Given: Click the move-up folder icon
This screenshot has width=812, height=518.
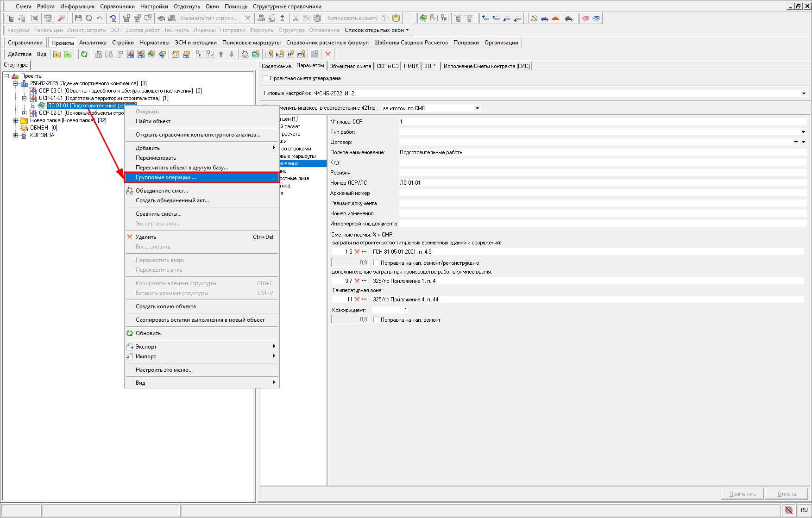Looking at the screenshot, I should pos(57,54).
